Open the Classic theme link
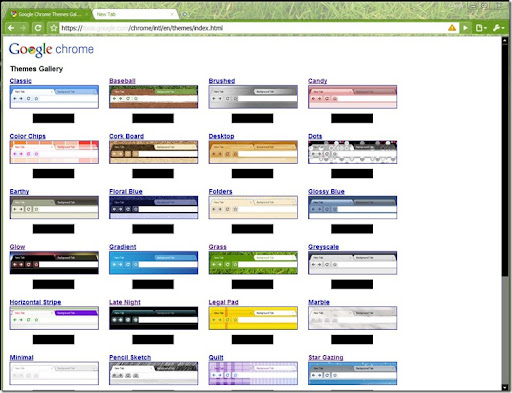 (x=21, y=81)
